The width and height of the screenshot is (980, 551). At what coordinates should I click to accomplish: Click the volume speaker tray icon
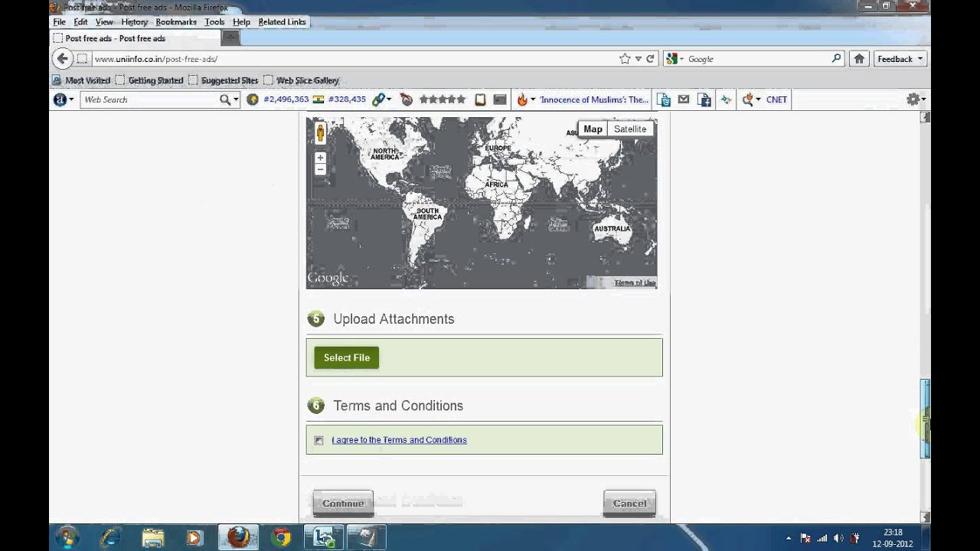pos(838,538)
